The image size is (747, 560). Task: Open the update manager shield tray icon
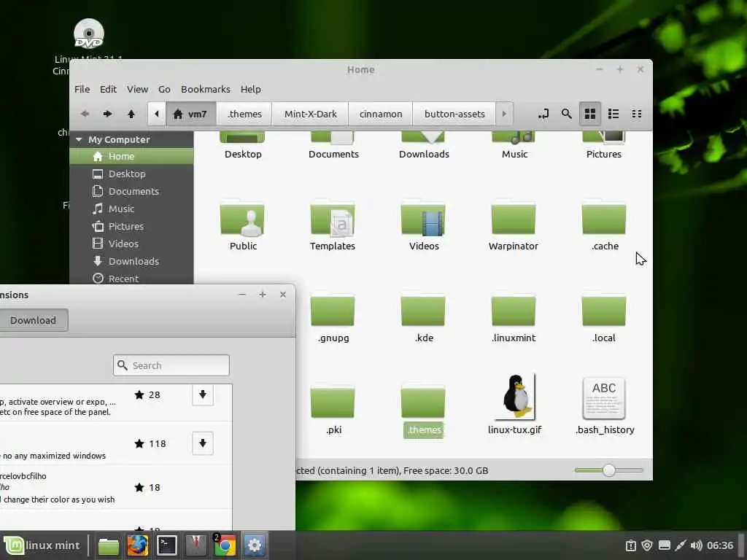[647, 545]
